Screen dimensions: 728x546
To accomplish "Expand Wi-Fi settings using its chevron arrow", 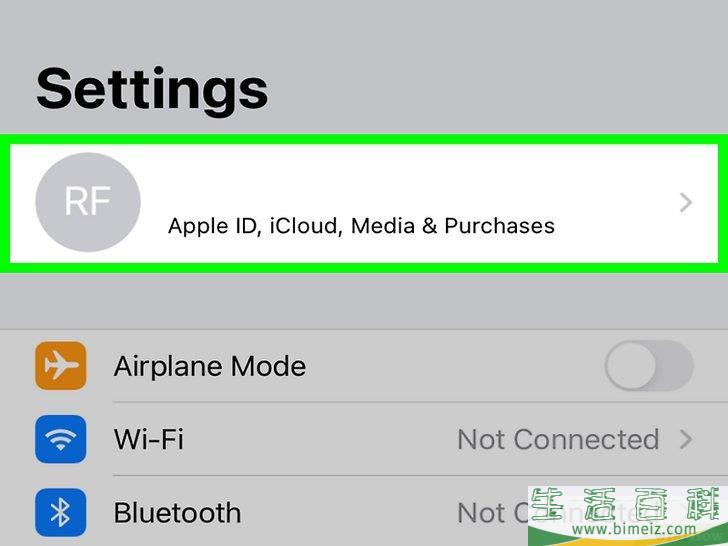I will click(x=686, y=439).
